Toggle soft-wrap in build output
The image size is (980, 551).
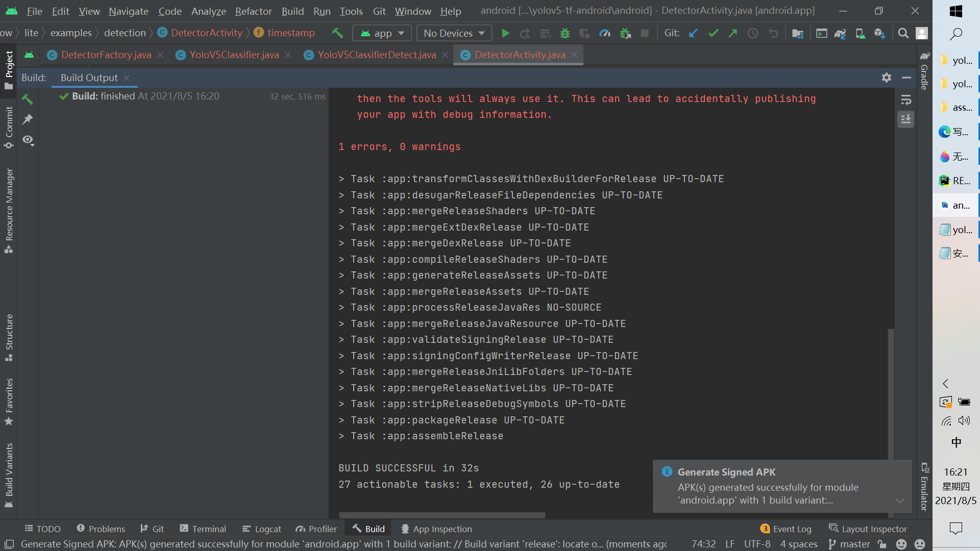(x=906, y=100)
